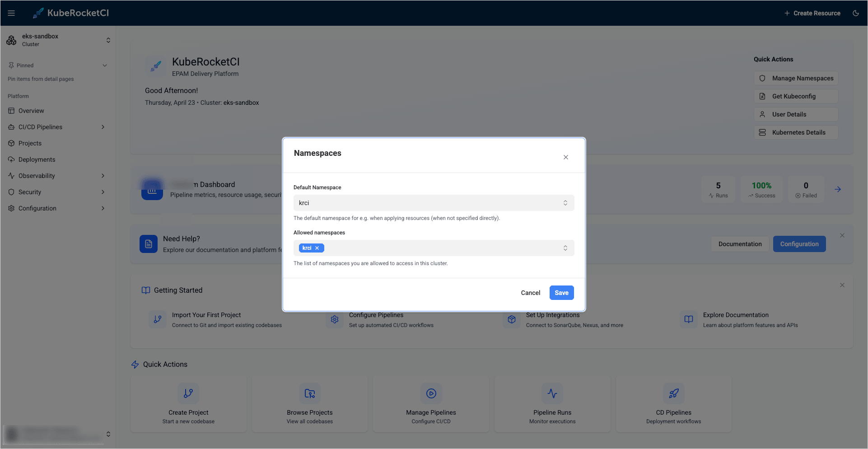
Task: Open the Allowed namespaces dropdown
Action: (x=565, y=248)
